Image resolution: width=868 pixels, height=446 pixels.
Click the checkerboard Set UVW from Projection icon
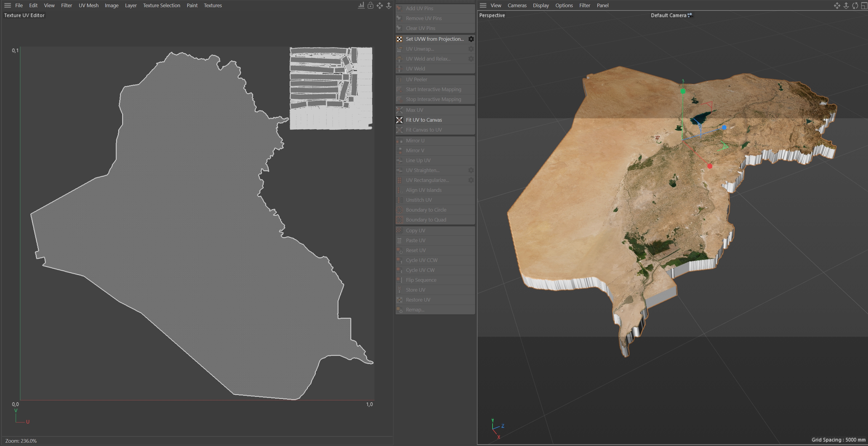click(399, 39)
